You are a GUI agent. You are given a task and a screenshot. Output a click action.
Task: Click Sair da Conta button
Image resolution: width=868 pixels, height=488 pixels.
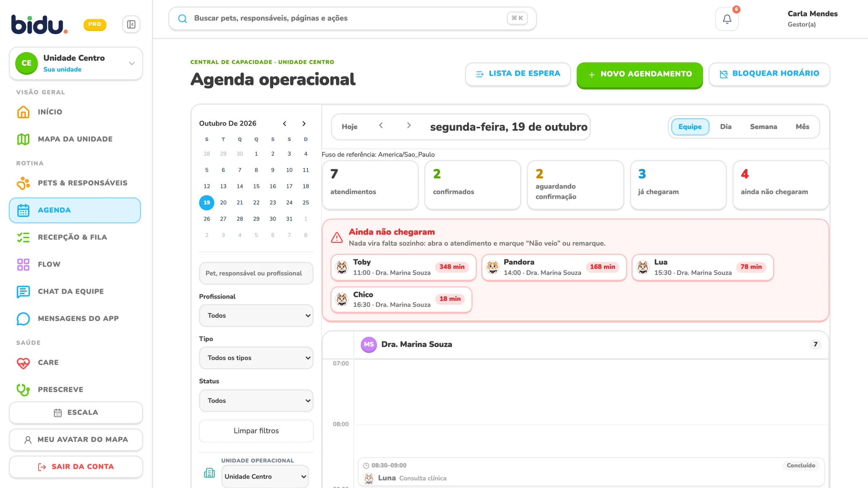tap(76, 467)
